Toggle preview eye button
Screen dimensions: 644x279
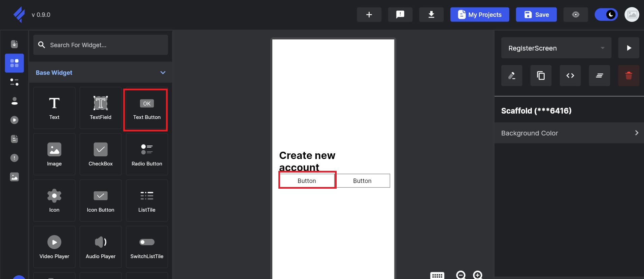coord(576,14)
